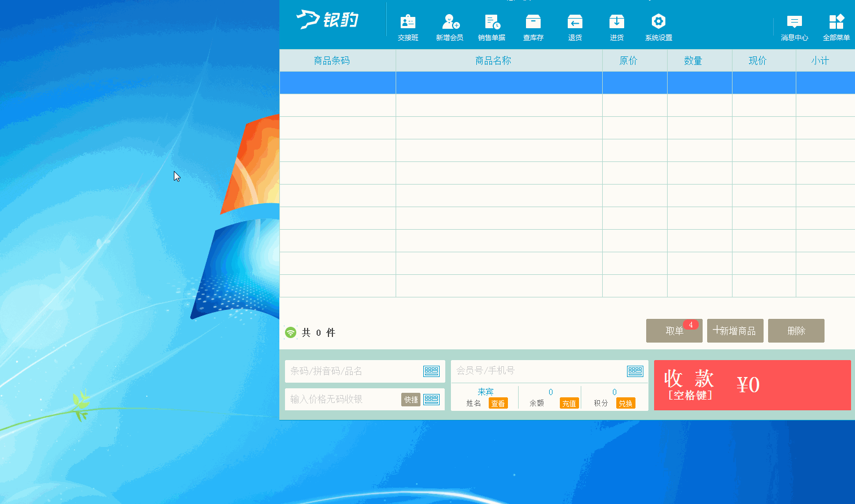The image size is (855, 504).
Task: Open the 消息中心 message center
Action: [794, 27]
